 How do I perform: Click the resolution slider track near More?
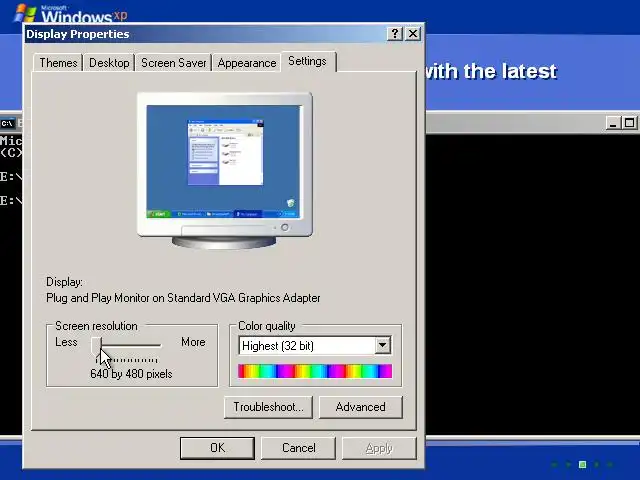(156, 346)
